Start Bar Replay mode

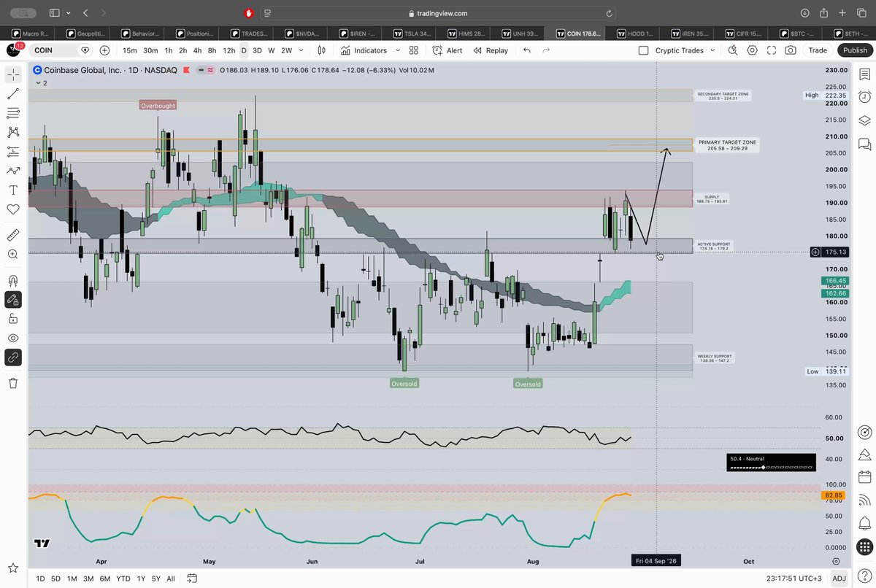click(x=491, y=50)
